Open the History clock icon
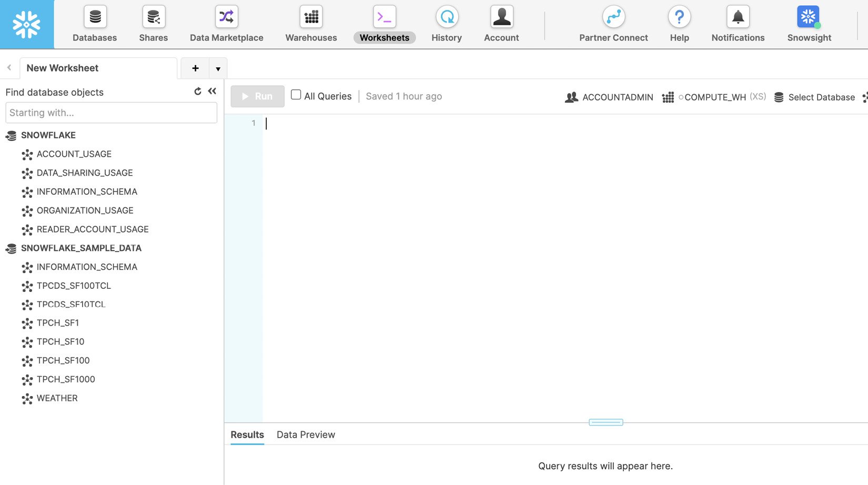Screen dimensions: 868x485 [447, 17]
